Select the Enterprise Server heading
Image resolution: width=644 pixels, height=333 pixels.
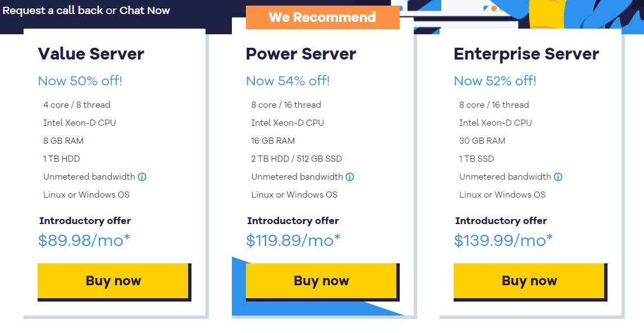tap(526, 54)
